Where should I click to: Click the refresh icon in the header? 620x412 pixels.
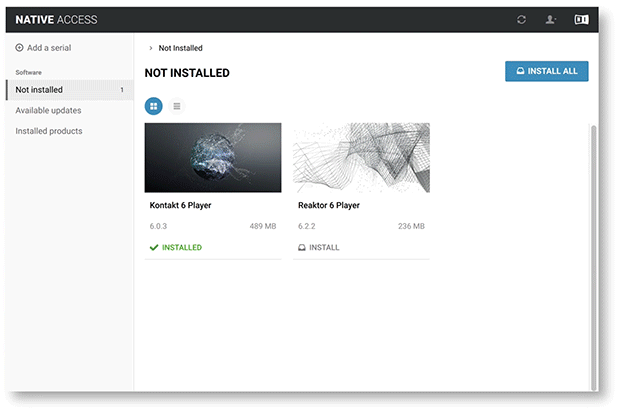[522, 20]
